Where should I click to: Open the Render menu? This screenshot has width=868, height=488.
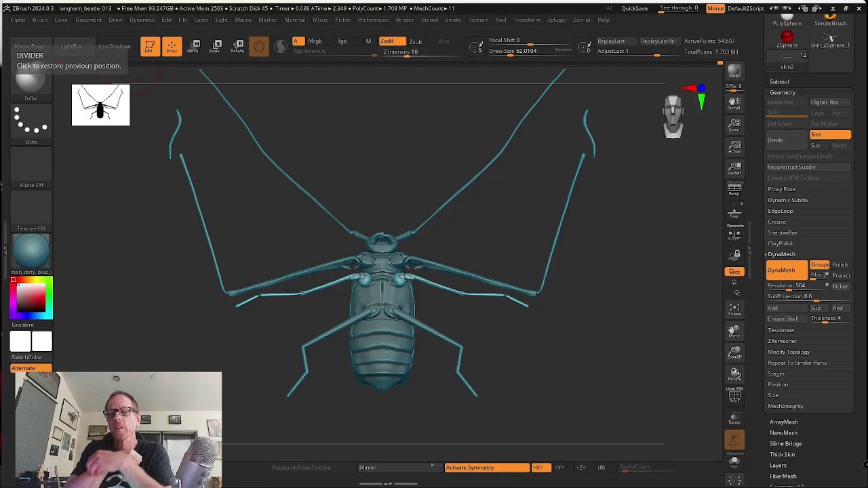[x=405, y=20]
